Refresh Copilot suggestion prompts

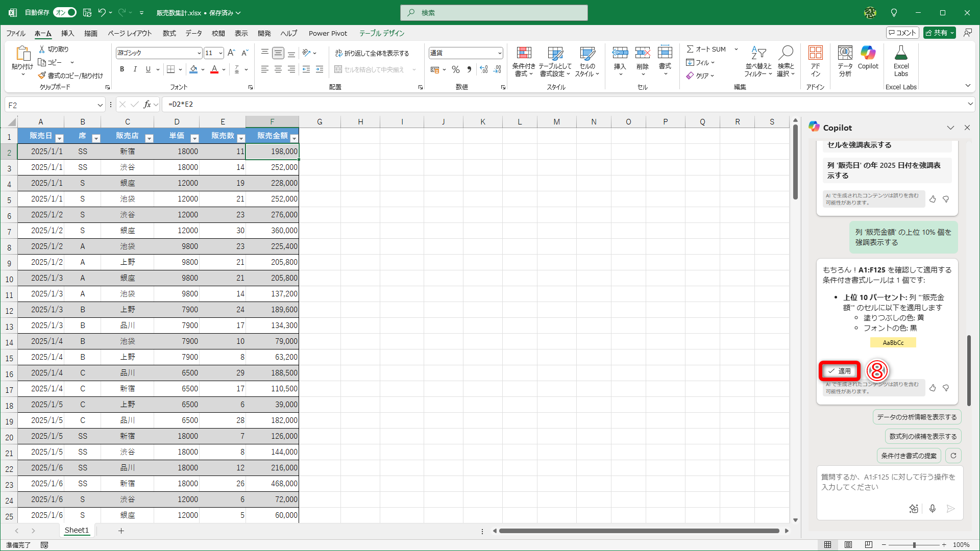pos(953,456)
